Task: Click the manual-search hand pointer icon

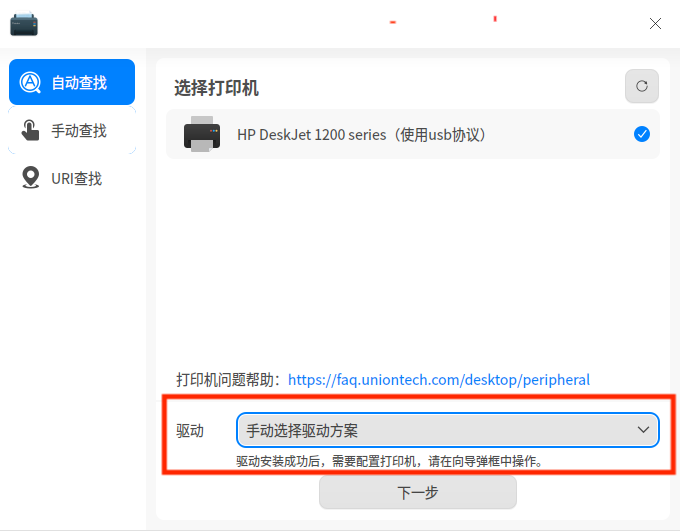Action: pos(30,130)
